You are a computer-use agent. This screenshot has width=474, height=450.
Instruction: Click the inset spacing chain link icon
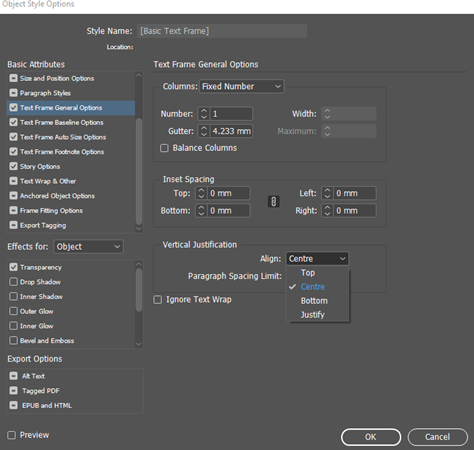pos(273,202)
